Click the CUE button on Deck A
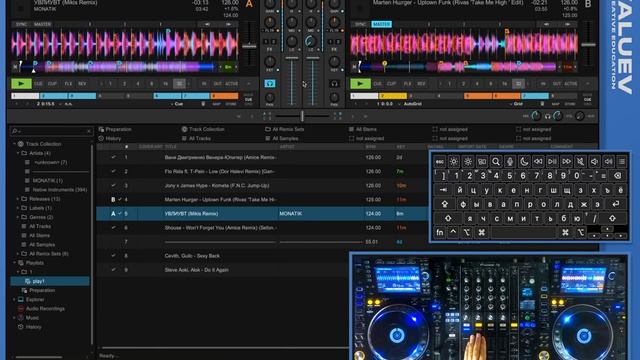 38,84
